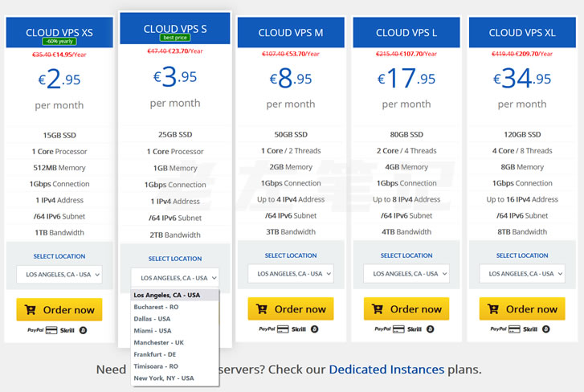Choose Frankfurt - DE from the location list
This screenshot has height=392, width=584.
click(x=157, y=353)
